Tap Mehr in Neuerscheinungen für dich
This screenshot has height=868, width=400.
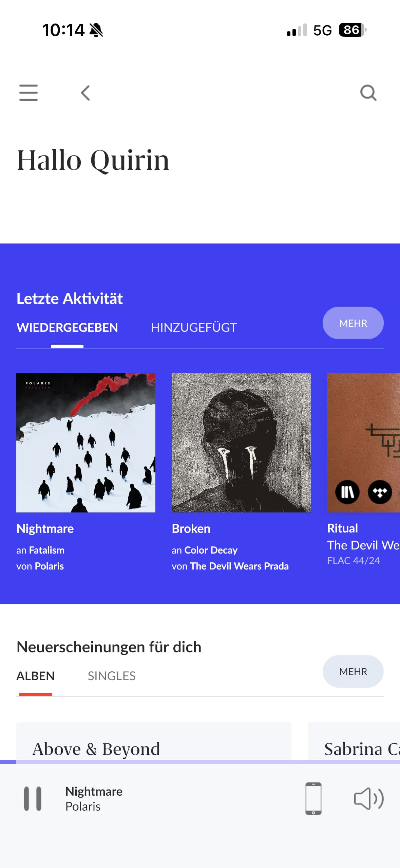[x=353, y=671]
